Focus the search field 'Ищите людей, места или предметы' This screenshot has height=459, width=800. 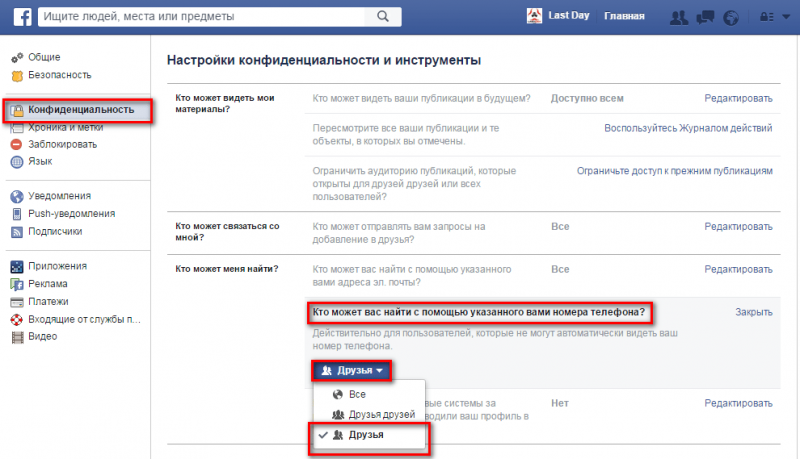pyautogui.click(x=202, y=16)
